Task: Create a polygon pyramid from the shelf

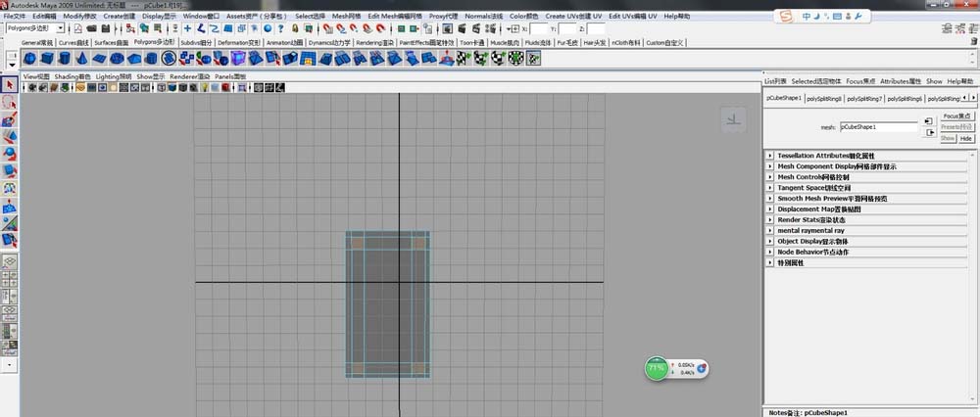Action: 133,59
